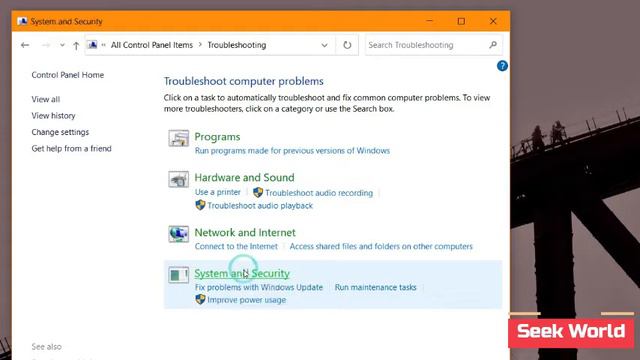Screen dimensions: 640x360
Task: Click the Control Panel icon in address bar
Action: point(93,44)
